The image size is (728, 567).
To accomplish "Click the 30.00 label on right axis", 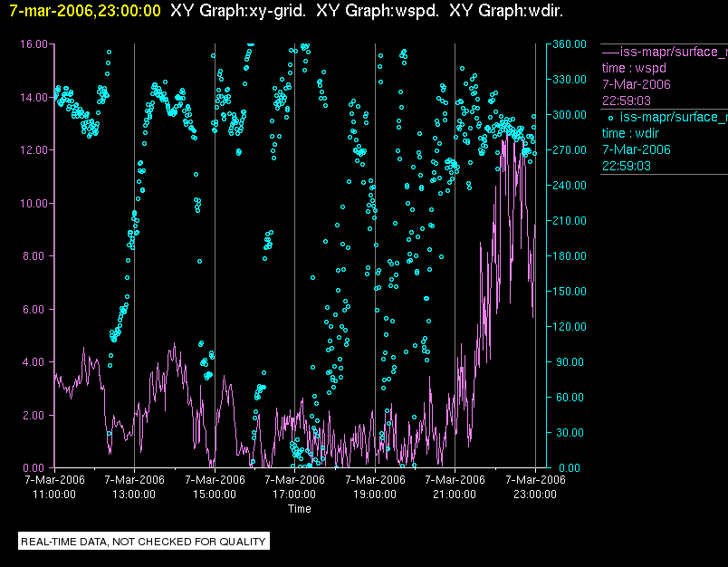I will click(x=570, y=432).
